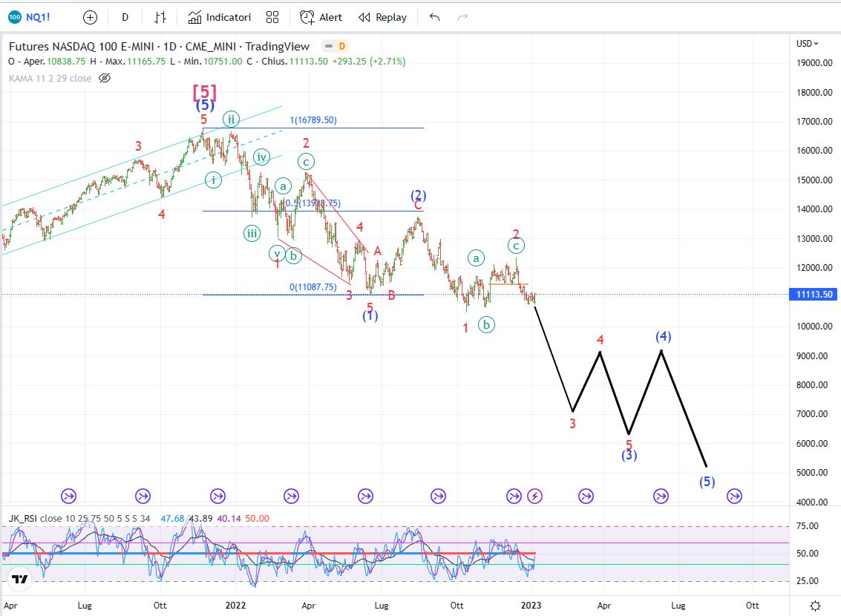Click the high price value 11165.75
This screenshot has width=841, height=616.
146,61
